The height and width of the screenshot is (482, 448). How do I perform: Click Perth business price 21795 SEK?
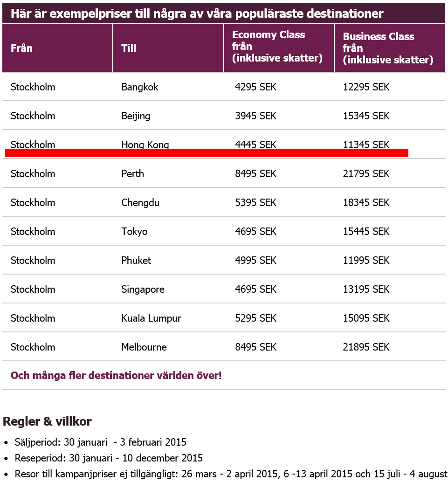pyautogui.click(x=366, y=174)
